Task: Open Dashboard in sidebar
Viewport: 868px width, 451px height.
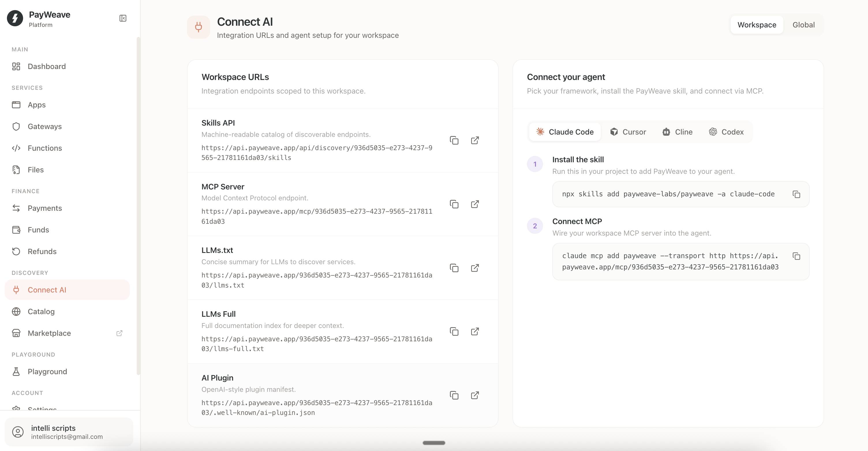Action: click(x=68, y=66)
